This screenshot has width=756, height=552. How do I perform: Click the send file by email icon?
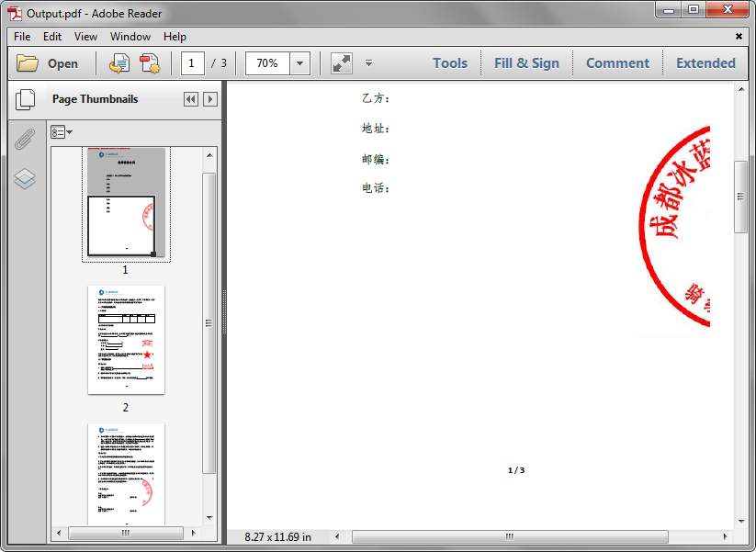point(118,62)
